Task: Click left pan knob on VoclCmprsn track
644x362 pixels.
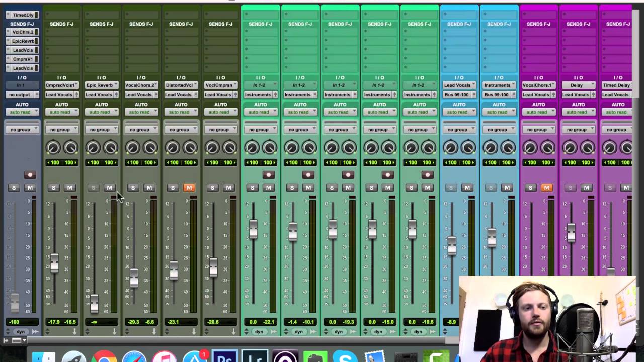Action: coord(212,148)
